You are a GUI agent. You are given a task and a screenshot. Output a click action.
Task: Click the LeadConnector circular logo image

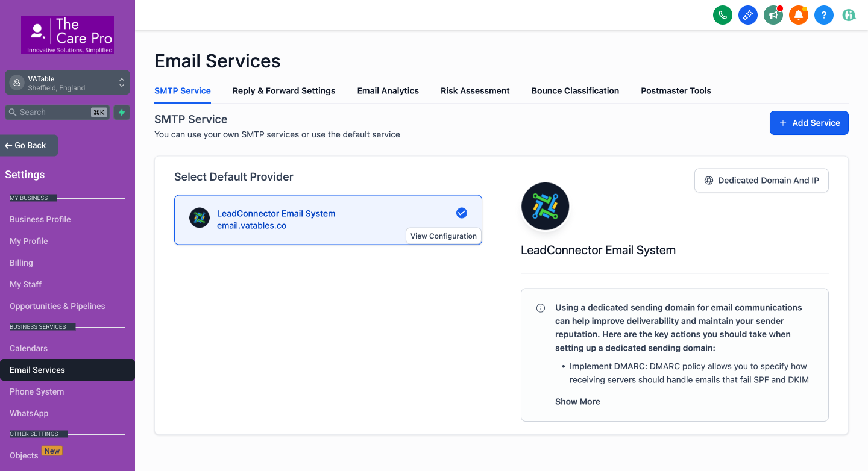point(545,206)
